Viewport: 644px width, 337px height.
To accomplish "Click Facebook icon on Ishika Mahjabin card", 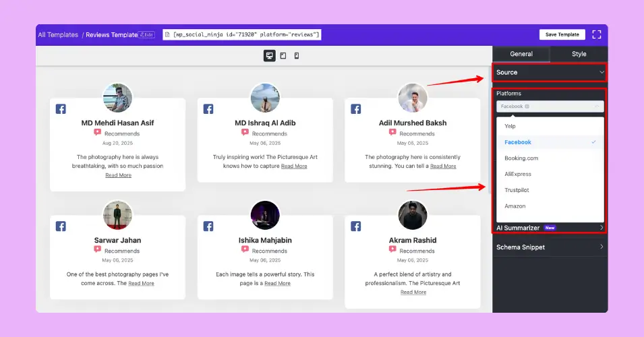I will pos(208,226).
